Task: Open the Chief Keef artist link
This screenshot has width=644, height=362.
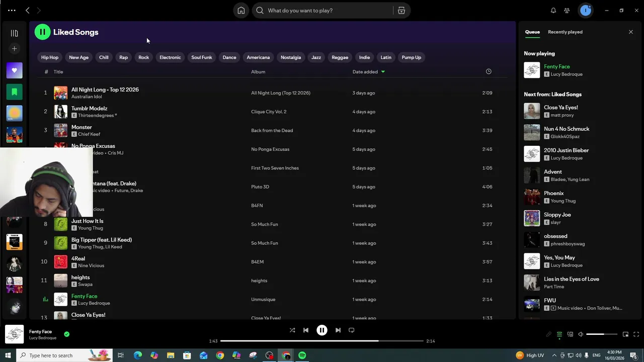Action: (x=89, y=134)
